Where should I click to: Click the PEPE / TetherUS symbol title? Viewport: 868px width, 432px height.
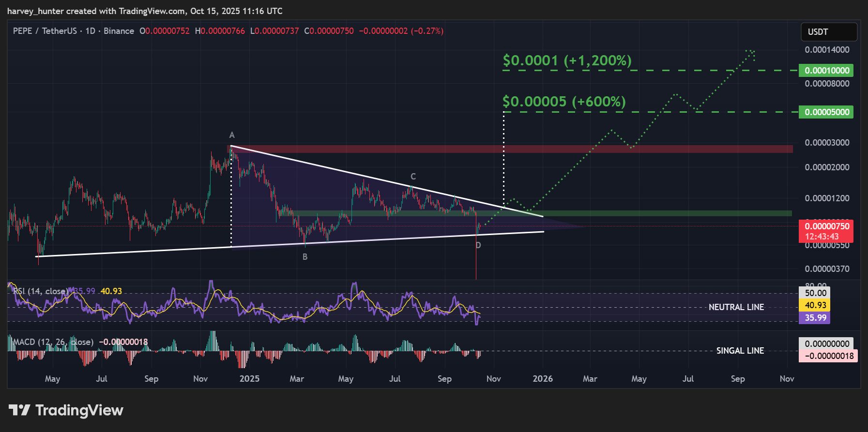45,31
